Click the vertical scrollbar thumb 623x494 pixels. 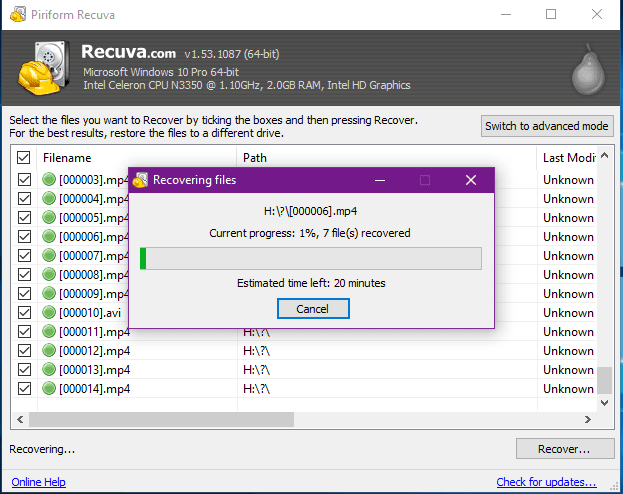604,380
